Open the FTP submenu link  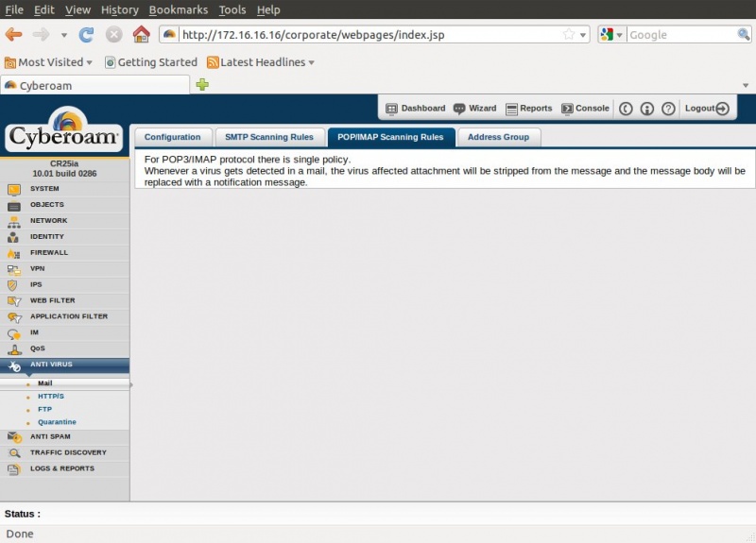pos(44,410)
